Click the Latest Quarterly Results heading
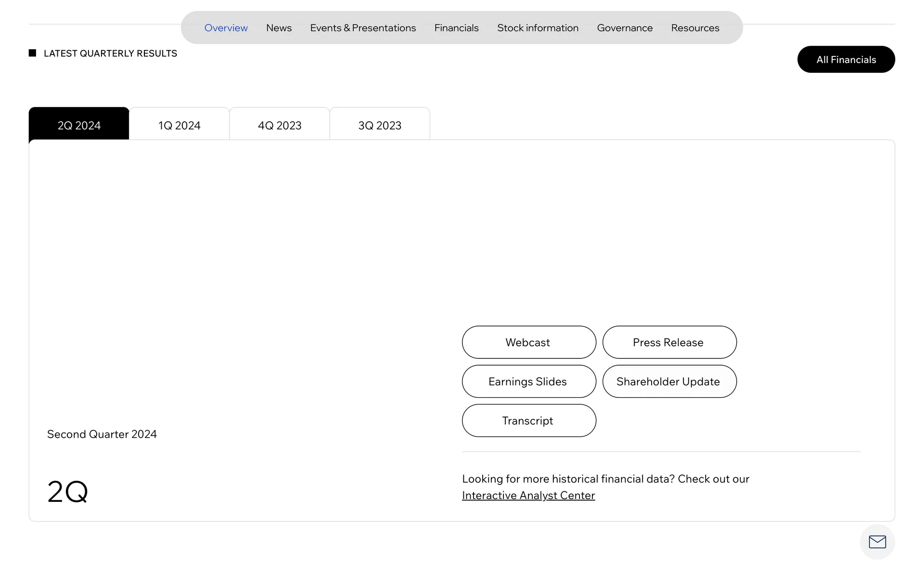 110,53
